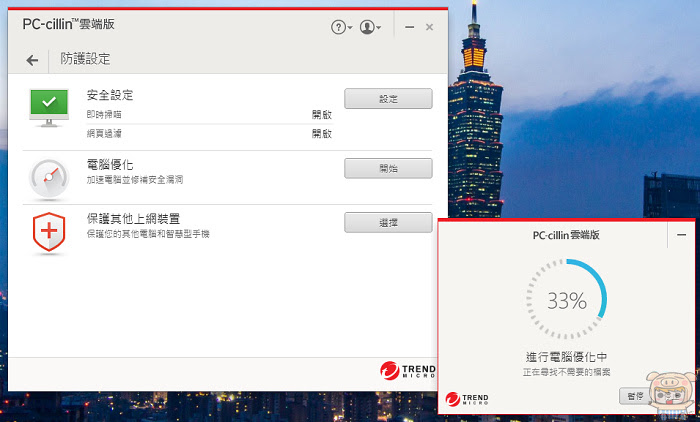Open the user account dropdown

pyautogui.click(x=370, y=27)
